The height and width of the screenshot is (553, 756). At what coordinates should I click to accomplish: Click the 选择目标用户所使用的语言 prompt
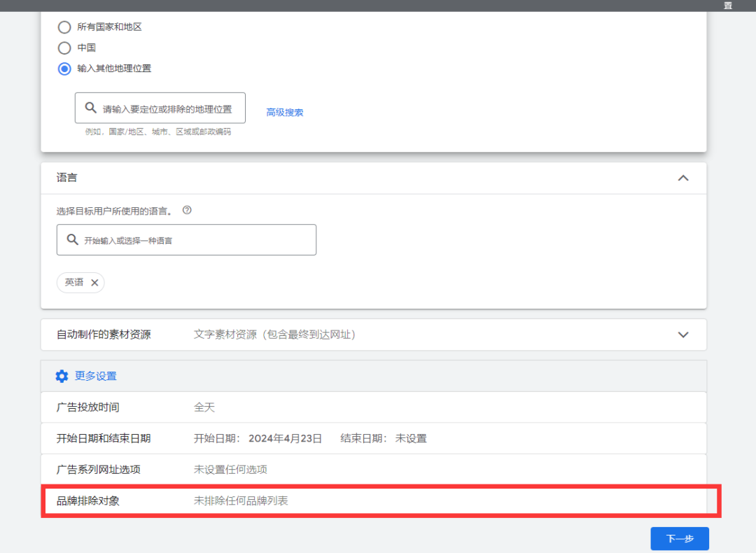114,211
